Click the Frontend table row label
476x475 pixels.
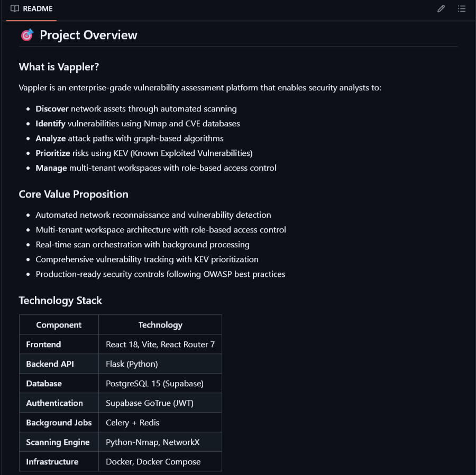point(43,344)
